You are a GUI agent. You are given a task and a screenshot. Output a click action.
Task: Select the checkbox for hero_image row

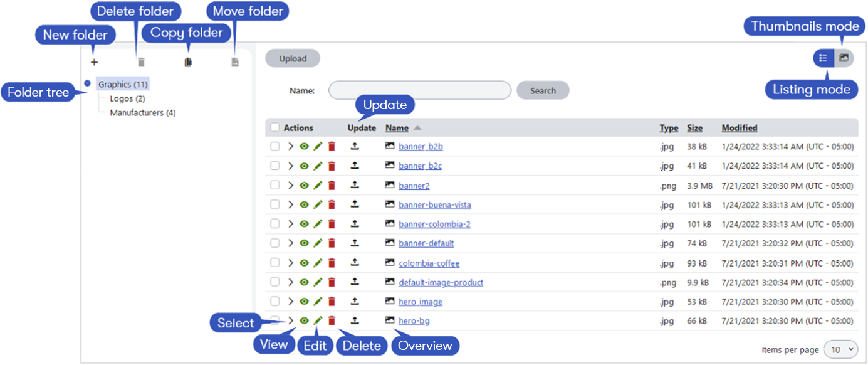pos(275,302)
